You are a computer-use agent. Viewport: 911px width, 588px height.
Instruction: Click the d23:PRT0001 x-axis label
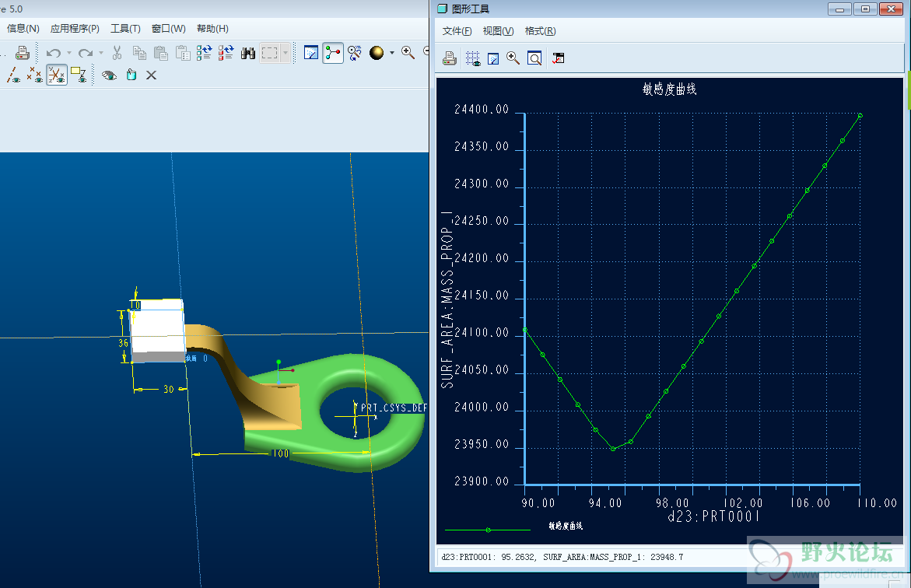tap(713, 516)
